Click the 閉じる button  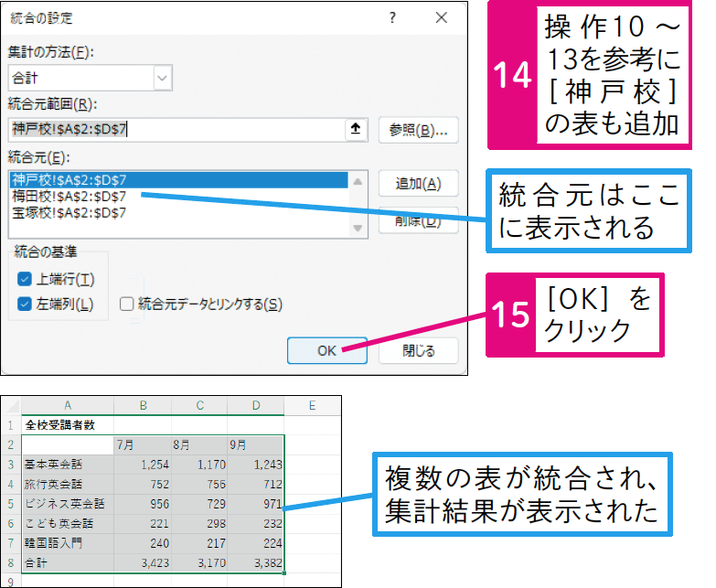[x=418, y=350]
